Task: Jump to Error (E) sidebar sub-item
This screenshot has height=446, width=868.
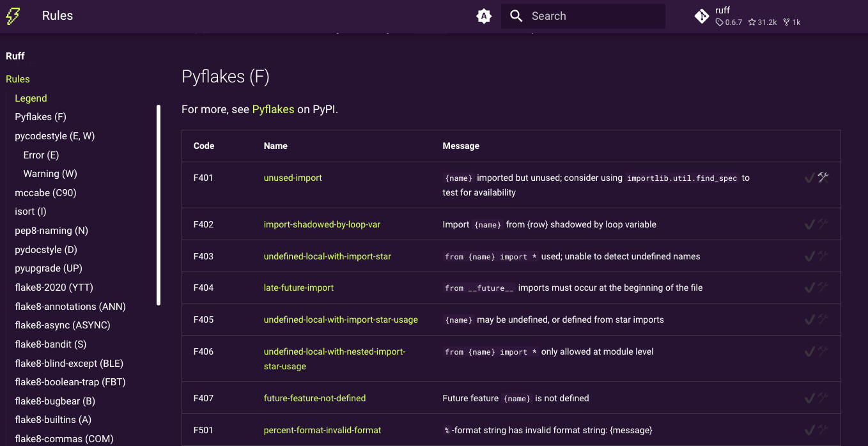Action: 41,155
